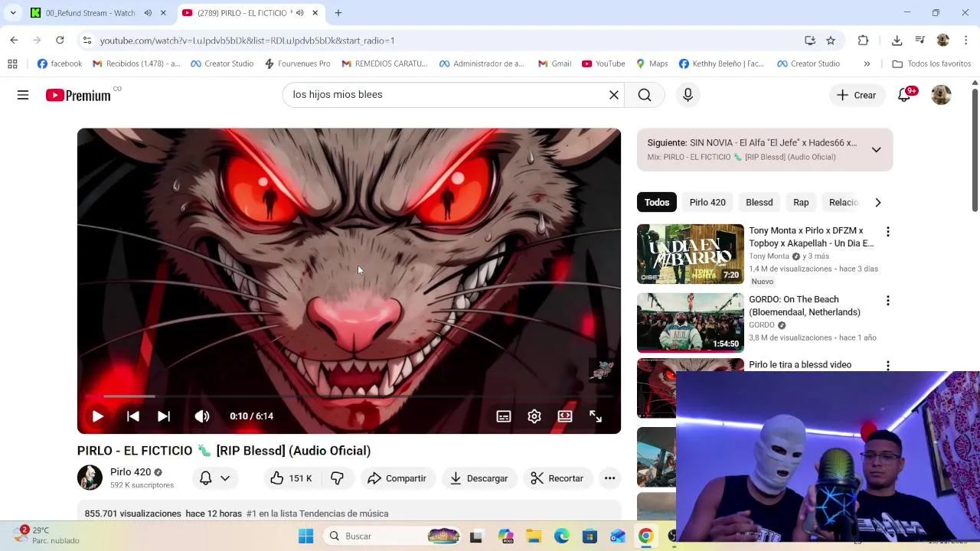
Task: Open the Chrome three-dot menu
Action: point(966,41)
